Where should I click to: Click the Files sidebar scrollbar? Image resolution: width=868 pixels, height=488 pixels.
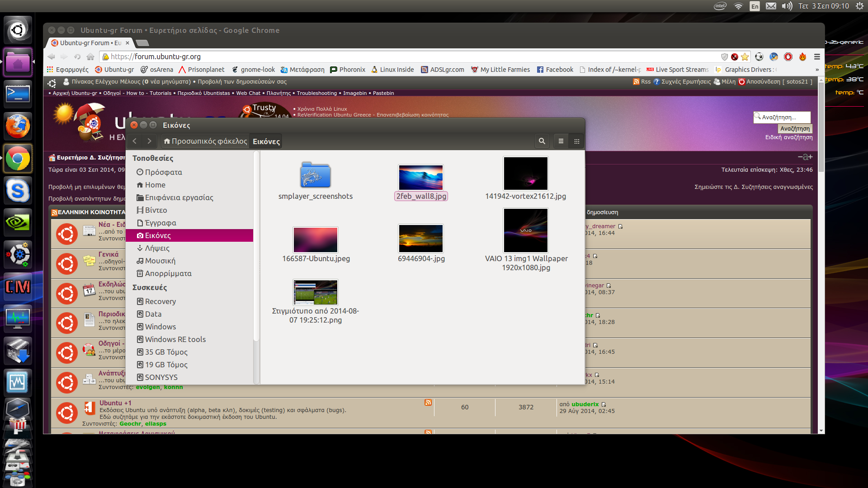coord(256,246)
